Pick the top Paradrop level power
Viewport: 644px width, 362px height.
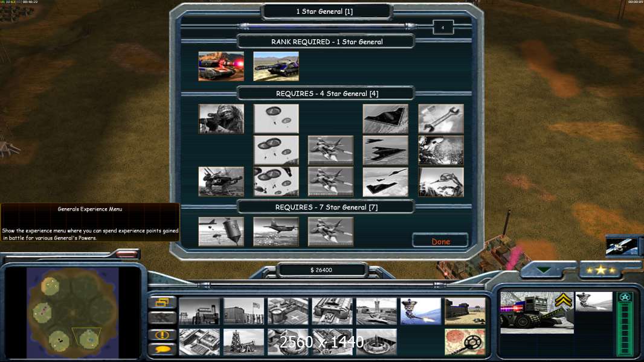pos(276,119)
